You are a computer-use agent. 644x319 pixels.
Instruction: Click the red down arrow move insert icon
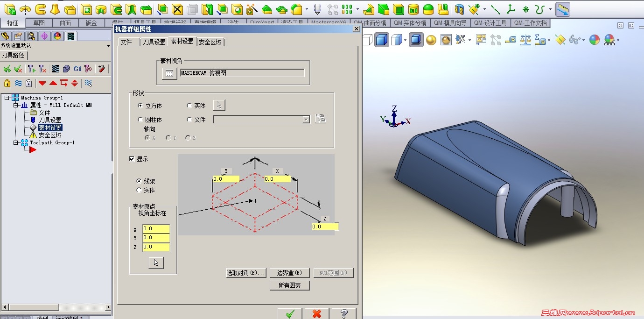coord(42,83)
